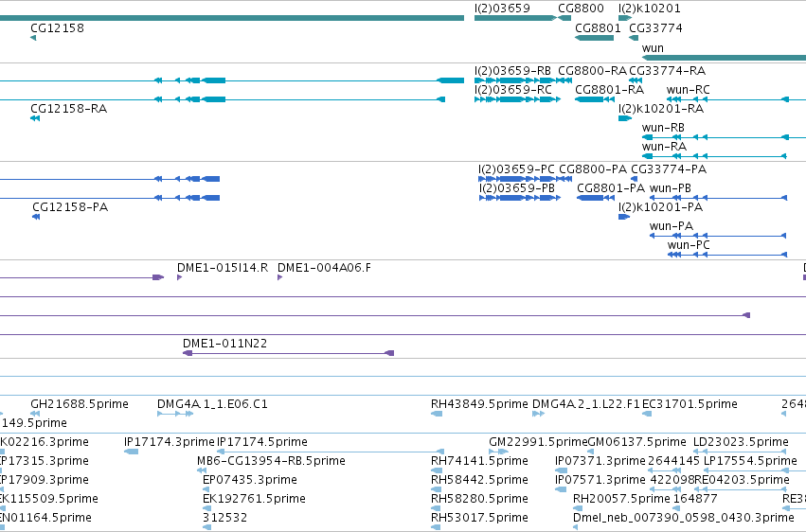The width and height of the screenshot is (806, 532).
Task: Click the CG33774 gene label
Action: (656, 27)
